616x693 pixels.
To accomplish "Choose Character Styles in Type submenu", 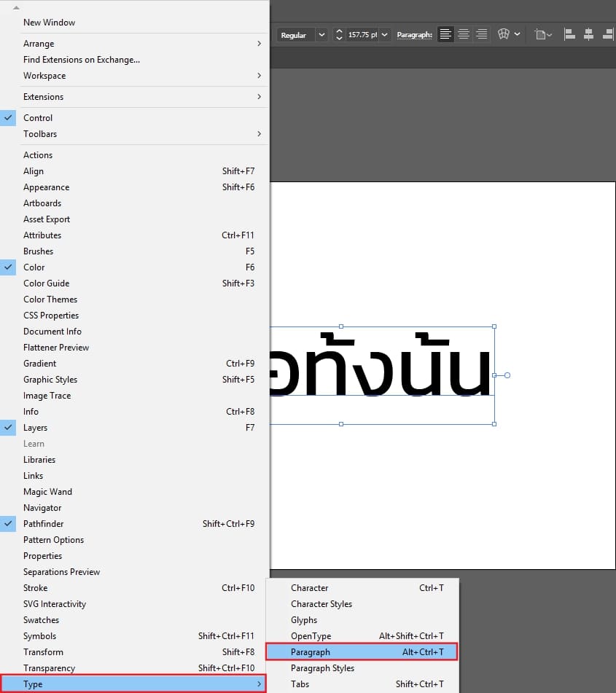I will [x=362, y=604].
